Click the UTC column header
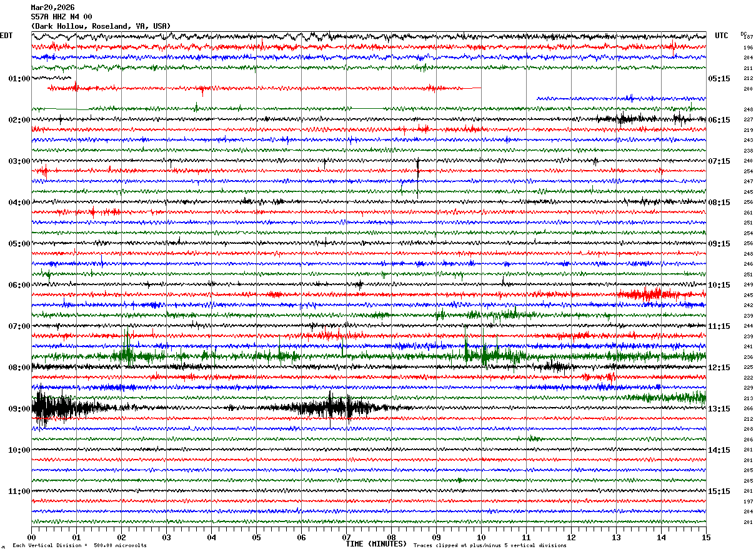This screenshot has width=756, height=554. coord(722,36)
